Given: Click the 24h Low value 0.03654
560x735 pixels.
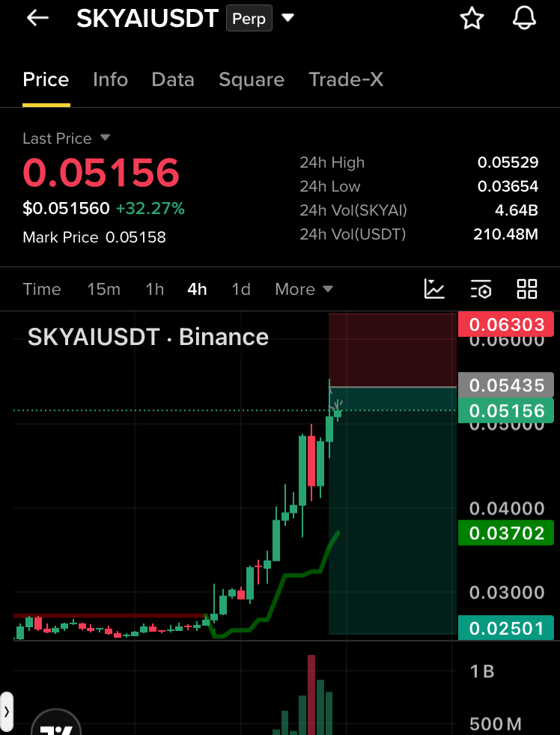Looking at the screenshot, I should [508, 186].
